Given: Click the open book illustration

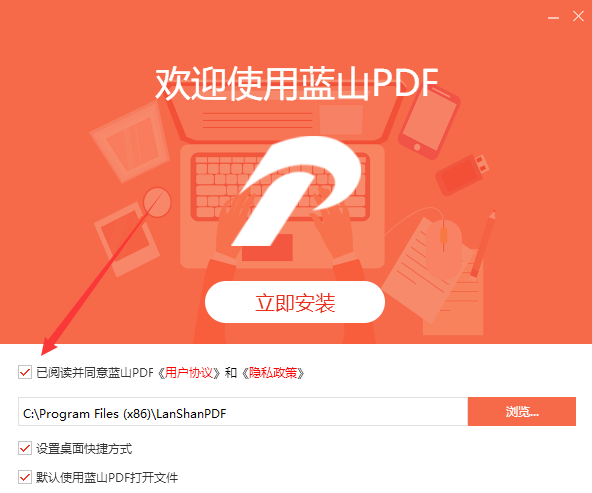Looking at the screenshot, I should (130, 141).
